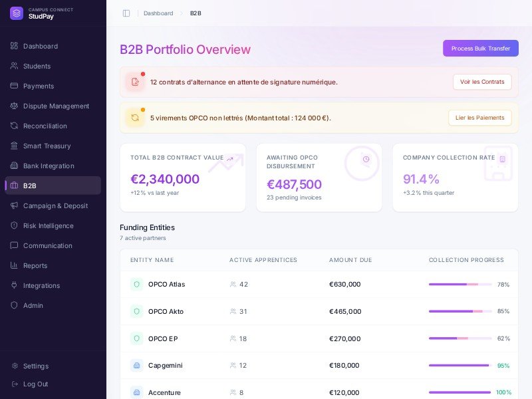This screenshot has height=399, width=532.
Task: Select the Total B2B Contract Value card
Action: pos(182,178)
